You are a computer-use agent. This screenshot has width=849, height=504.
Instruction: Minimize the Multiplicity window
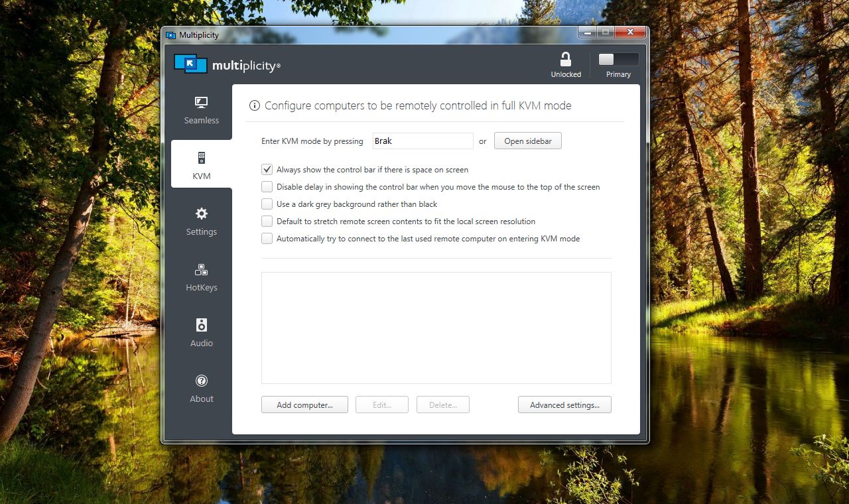tap(587, 32)
